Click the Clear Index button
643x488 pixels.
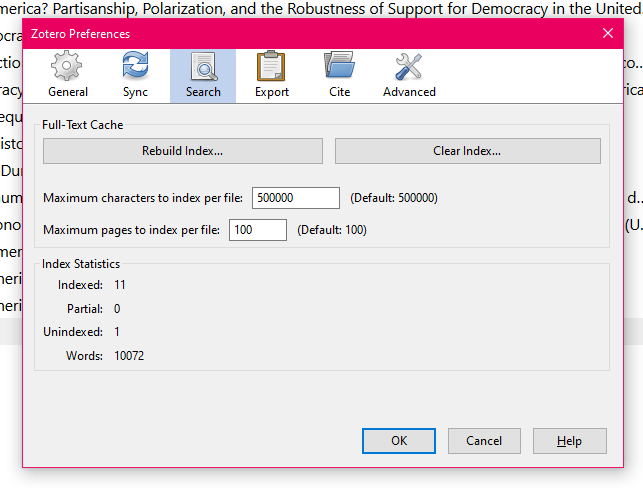(x=467, y=151)
